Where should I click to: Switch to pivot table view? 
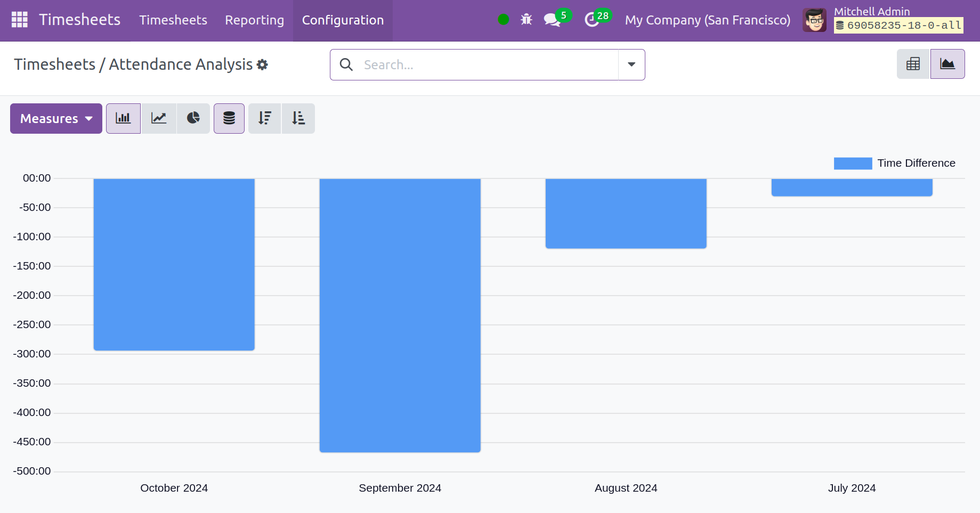coord(913,64)
